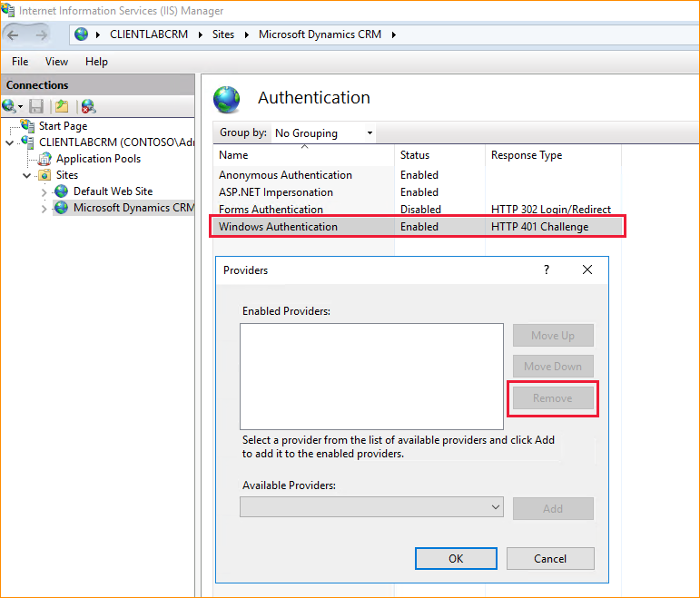
Task: Open the File menu
Action: pyautogui.click(x=20, y=62)
